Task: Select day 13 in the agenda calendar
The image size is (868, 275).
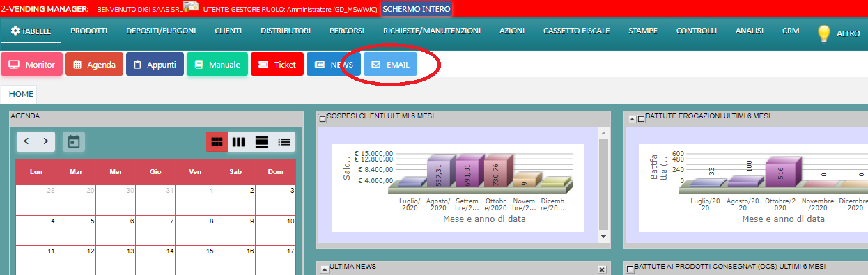Action: (x=116, y=260)
